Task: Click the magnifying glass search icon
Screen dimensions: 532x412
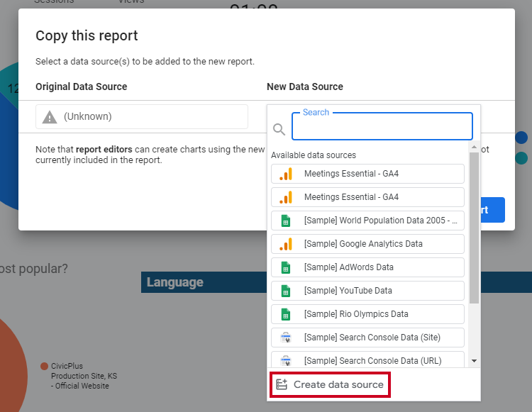Action: coord(279,129)
